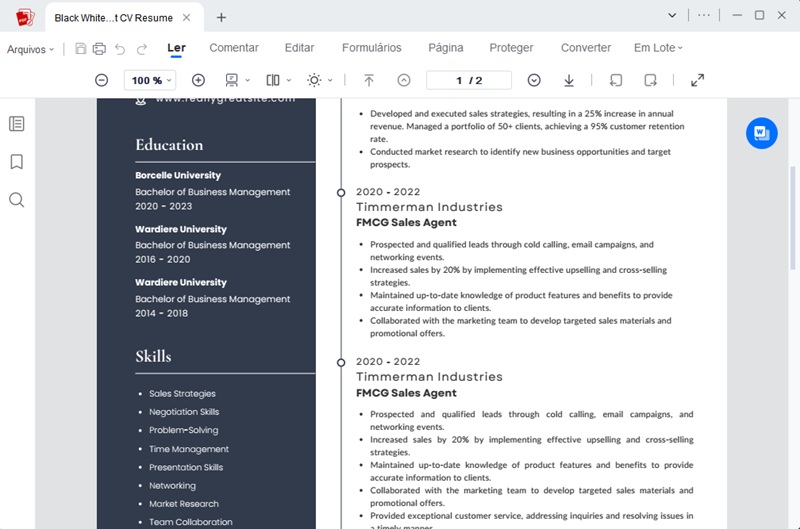Viewport: 800px width, 529px height.
Task: Close the Black White CV Resume tab
Action: coord(187,18)
